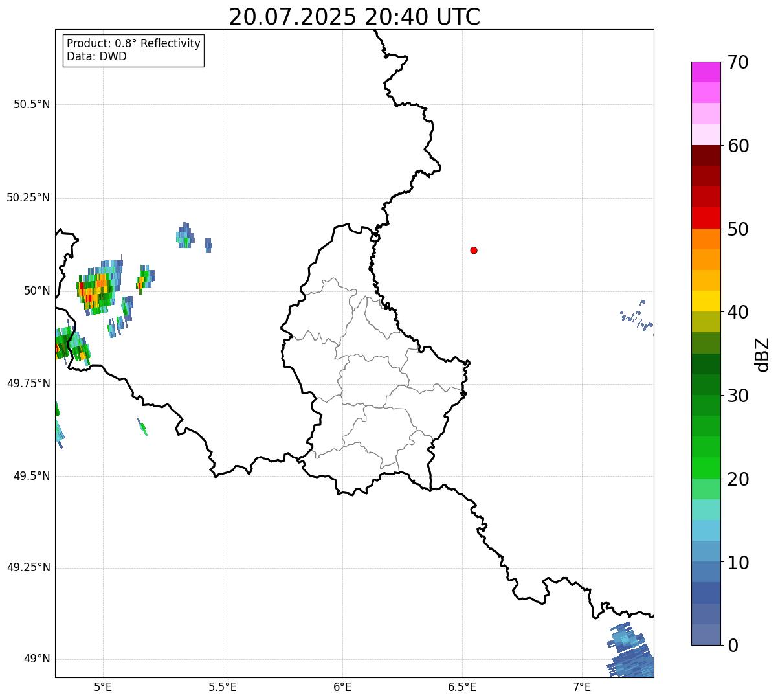Click the small blue echo near 5.35°E 50.15°N
778x700 pixels.
point(184,235)
